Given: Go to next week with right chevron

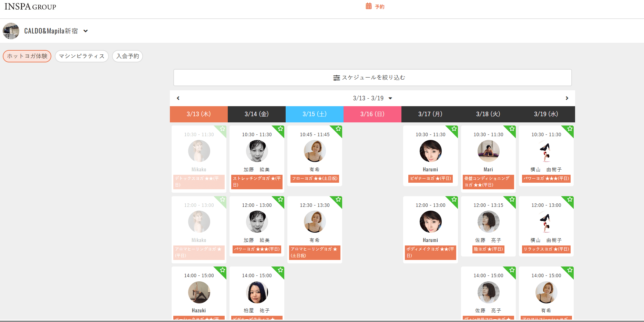Looking at the screenshot, I should (x=567, y=98).
